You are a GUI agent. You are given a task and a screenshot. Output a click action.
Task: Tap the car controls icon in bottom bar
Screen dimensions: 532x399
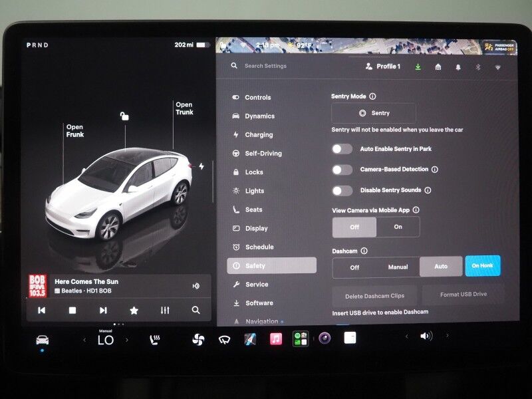point(43,339)
